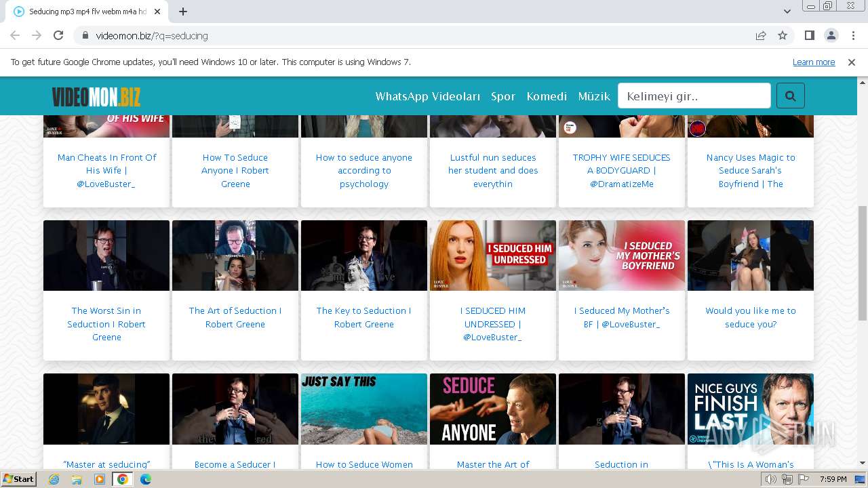Open the Action Center flag icon
The image size is (868, 488).
click(x=803, y=479)
